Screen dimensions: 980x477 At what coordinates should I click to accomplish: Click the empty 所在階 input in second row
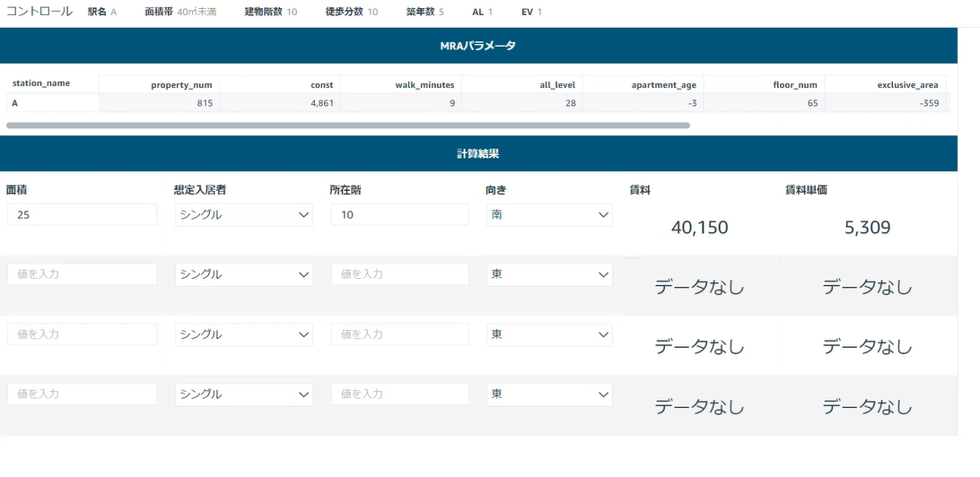tap(400, 274)
